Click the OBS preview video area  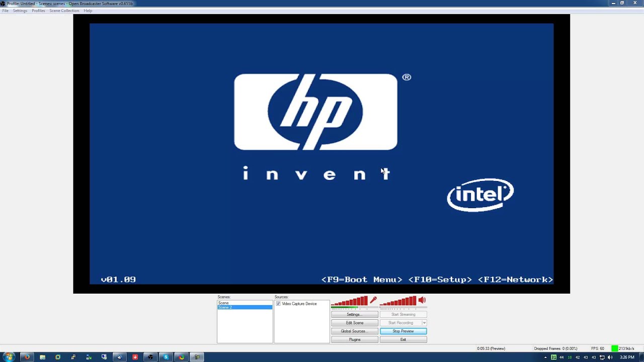[x=321, y=154]
